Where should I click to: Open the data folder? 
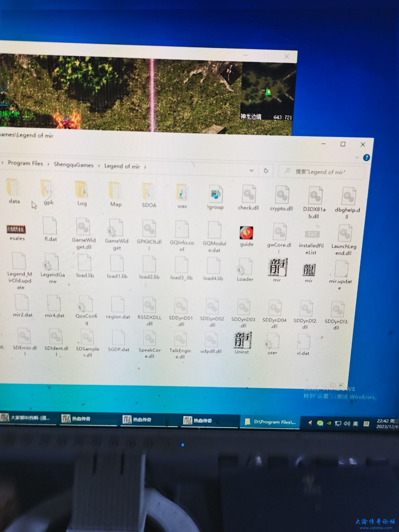point(14,192)
